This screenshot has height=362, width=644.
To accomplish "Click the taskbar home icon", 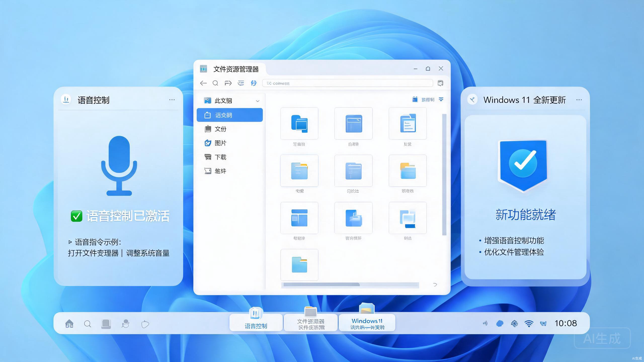I will point(69,324).
